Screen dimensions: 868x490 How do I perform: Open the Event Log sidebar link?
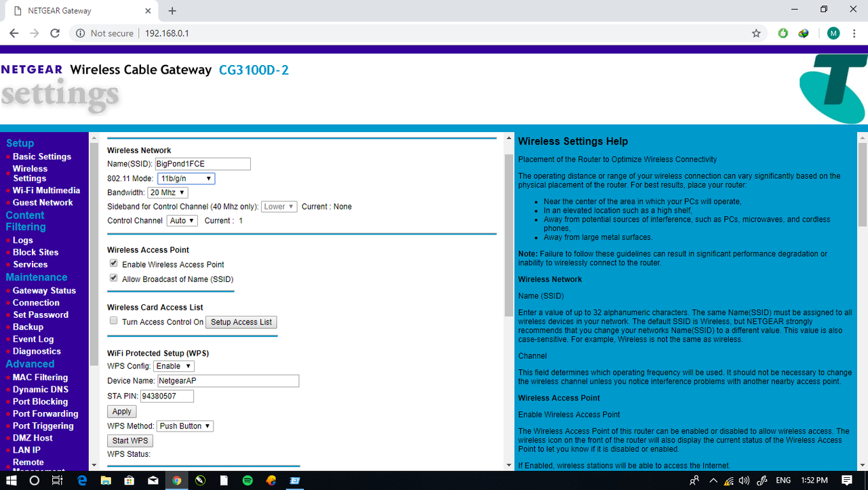click(33, 340)
